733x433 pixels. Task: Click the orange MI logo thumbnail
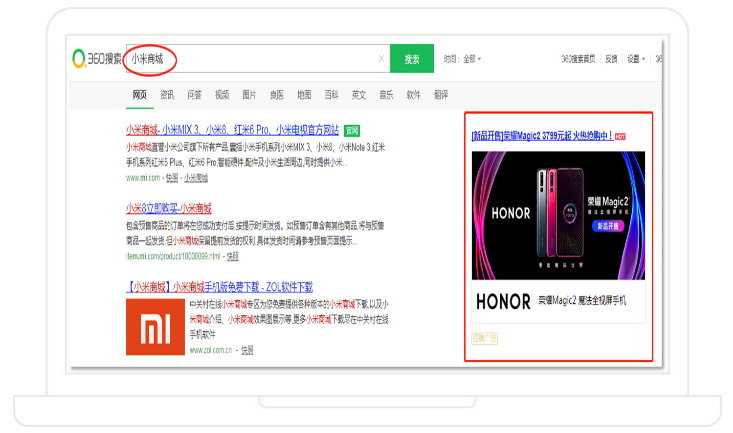tap(155, 327)
